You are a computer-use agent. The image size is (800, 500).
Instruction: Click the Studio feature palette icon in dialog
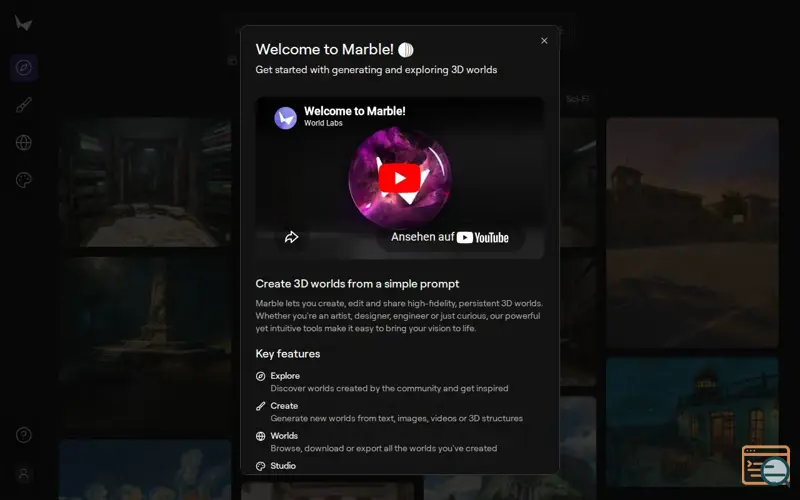[260, 466]
